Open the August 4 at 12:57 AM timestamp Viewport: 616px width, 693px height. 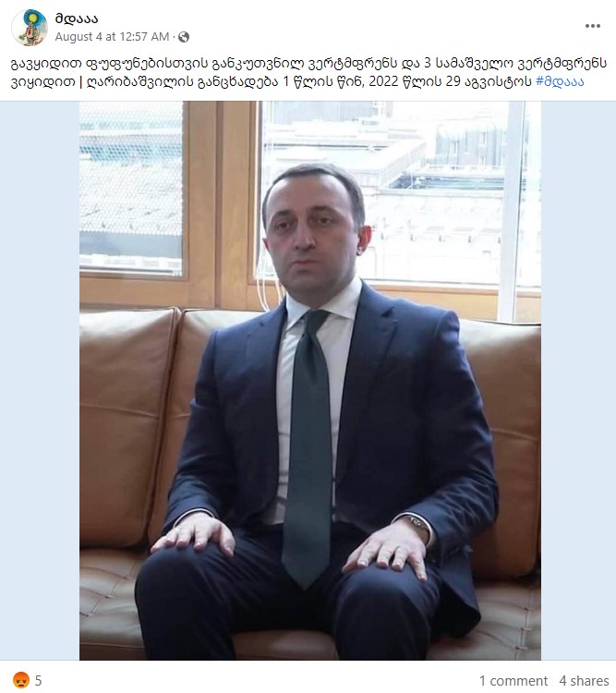tap(112, 37)
